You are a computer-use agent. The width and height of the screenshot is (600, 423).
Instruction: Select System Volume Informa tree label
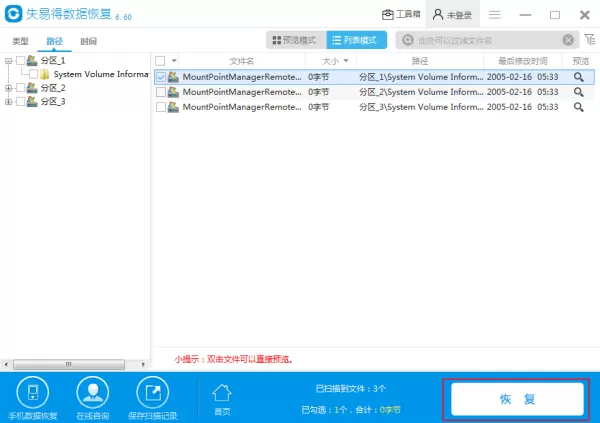point(101,74)
